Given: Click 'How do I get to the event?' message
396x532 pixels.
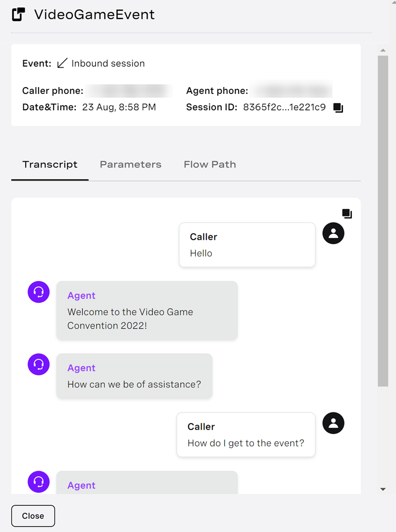Looking at the screenshot, I should [x=246, y=435].
